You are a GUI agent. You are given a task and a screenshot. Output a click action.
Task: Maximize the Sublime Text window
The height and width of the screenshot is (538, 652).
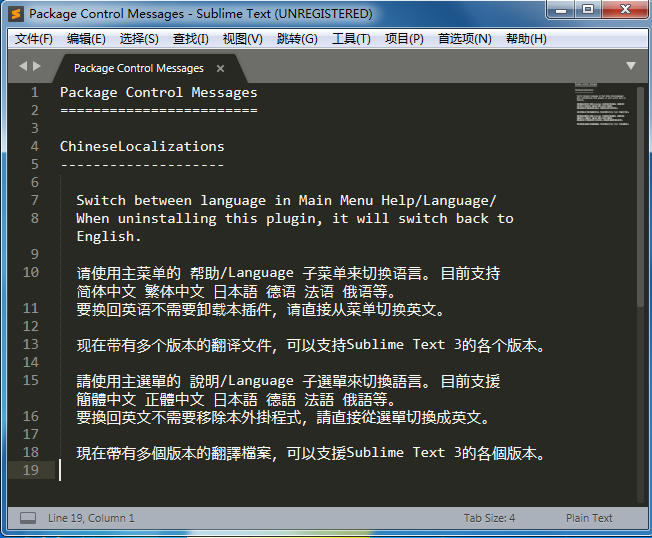click(588, 10)
